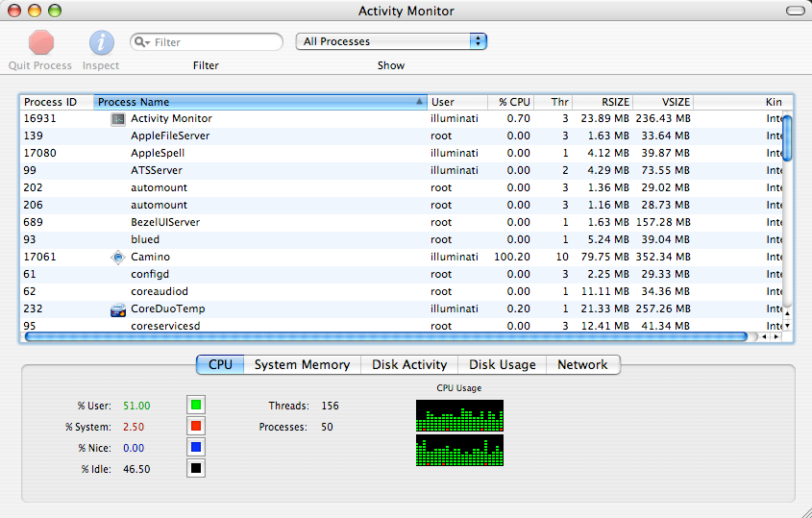Click the 352.34 MB VSIZE value
Image resolution: width=812 pixels, height=518 pixels.
click(x=663, y=257)
